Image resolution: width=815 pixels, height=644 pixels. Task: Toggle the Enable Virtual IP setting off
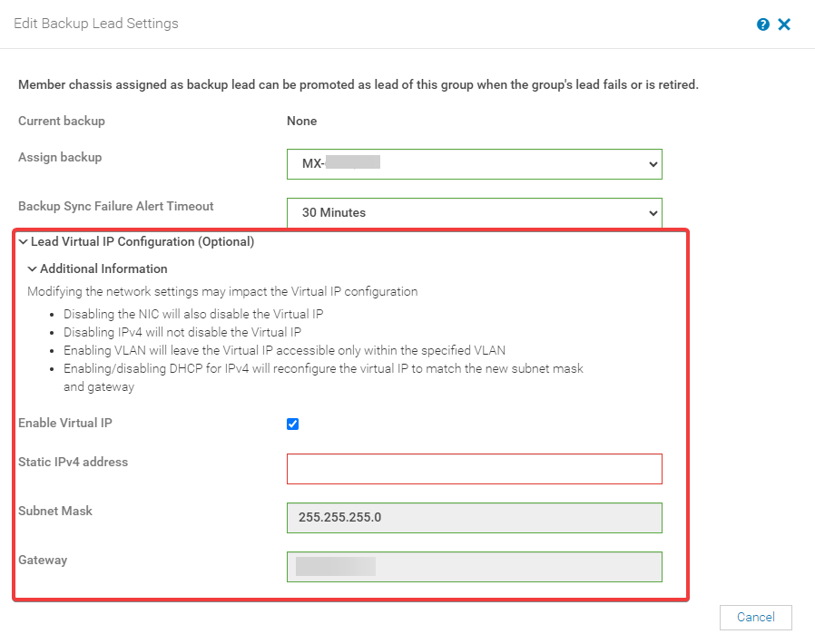tap(292, 424)
